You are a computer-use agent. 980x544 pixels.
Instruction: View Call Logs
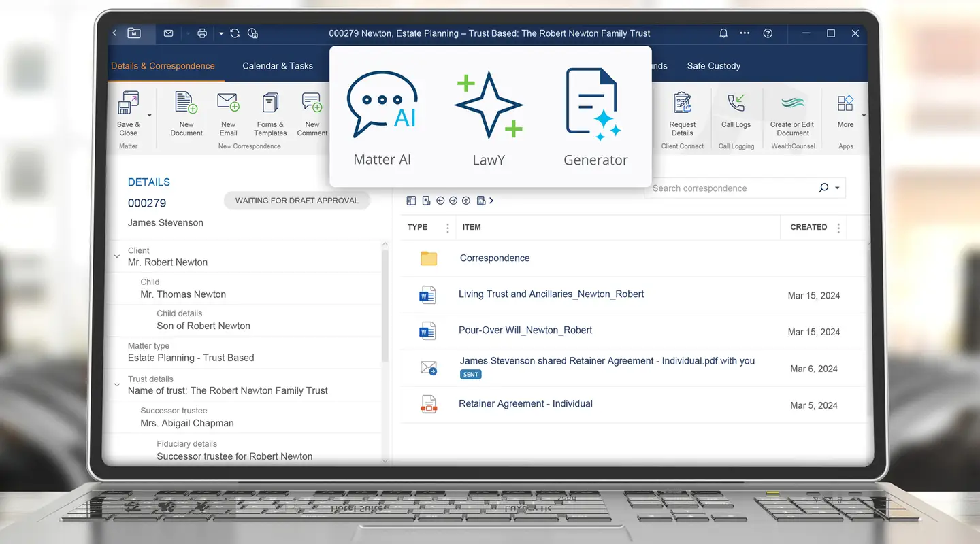pyautogui.click(x=736, y=110)
